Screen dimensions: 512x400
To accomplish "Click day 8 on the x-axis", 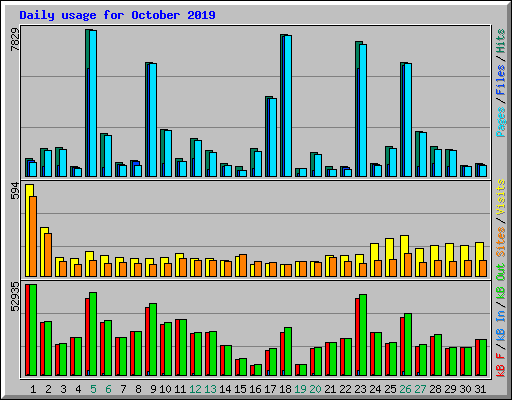I will (138, 389).
